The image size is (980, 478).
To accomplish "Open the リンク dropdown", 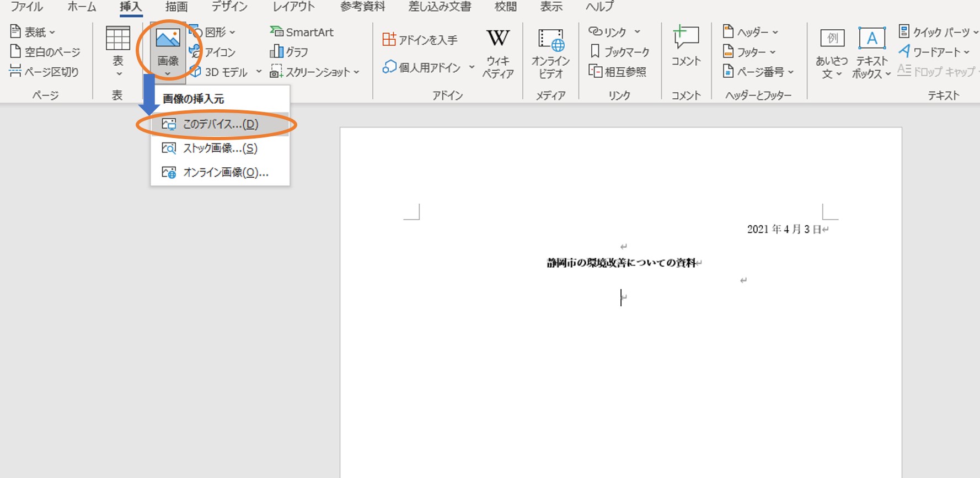I will pos(614,32).
